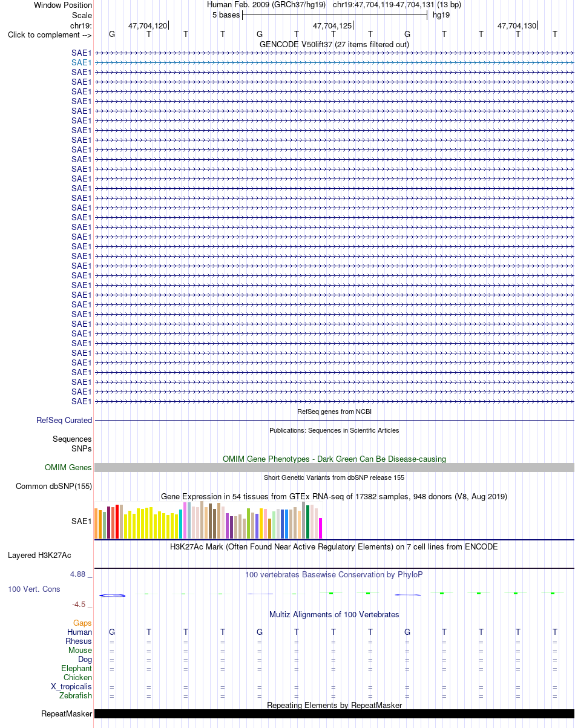This screenshot has height=728, width=575.
Task: Click the SNPs label under Sequences
Action: click(x=82, y=448)
